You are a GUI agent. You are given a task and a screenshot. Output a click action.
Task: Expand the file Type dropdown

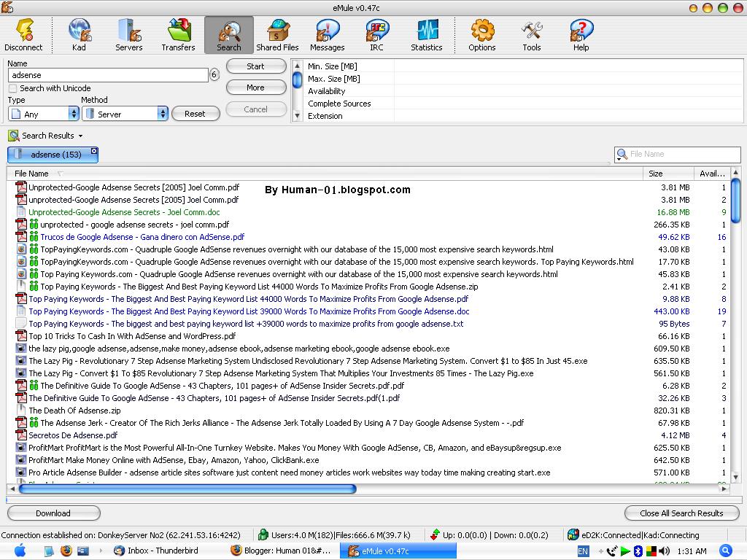73,114
